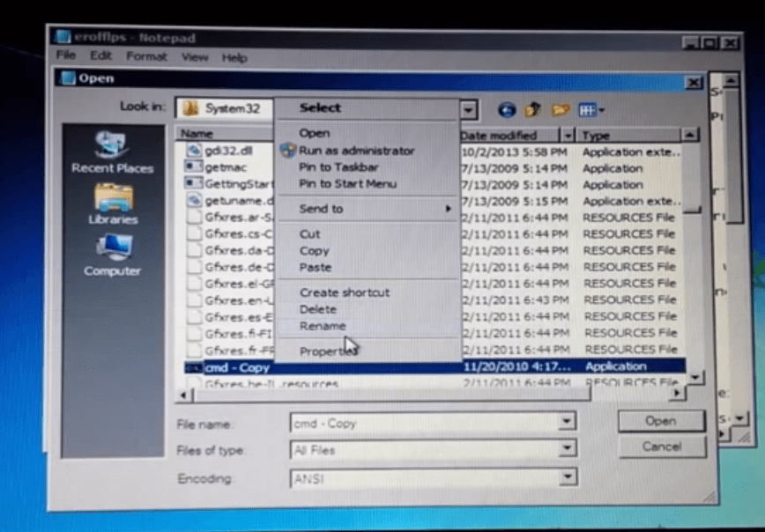The image size is (765, 532).
Task: Select the Gfxres.el-GR file icon
Action: click(195, 284)
